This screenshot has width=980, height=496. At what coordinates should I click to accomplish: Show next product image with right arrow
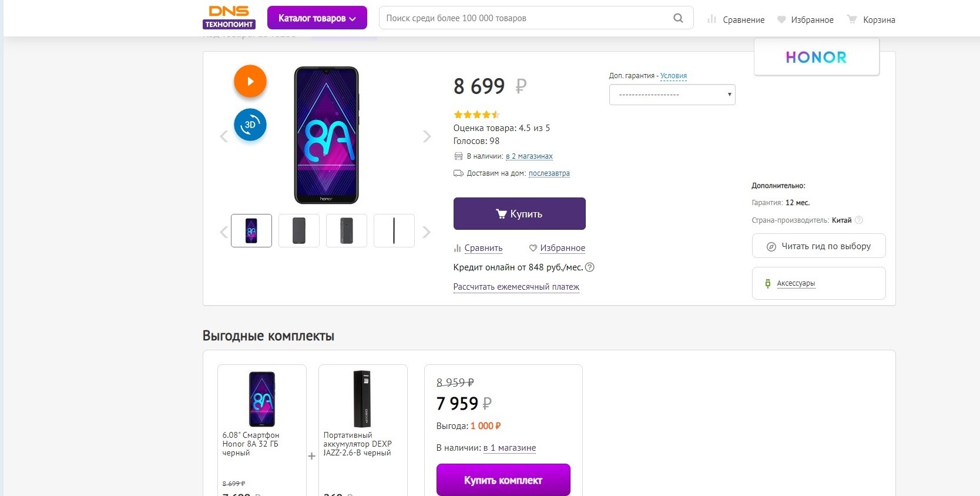point(427,136)
